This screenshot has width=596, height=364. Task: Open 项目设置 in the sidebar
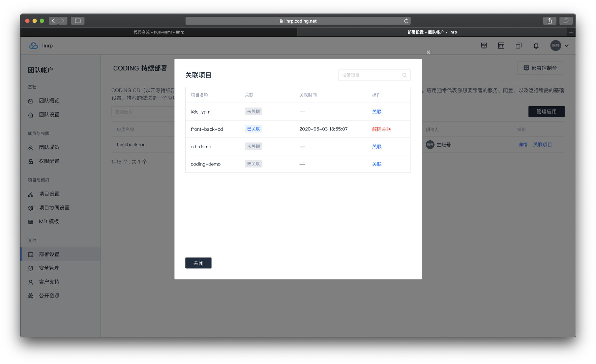pos(49,194)
